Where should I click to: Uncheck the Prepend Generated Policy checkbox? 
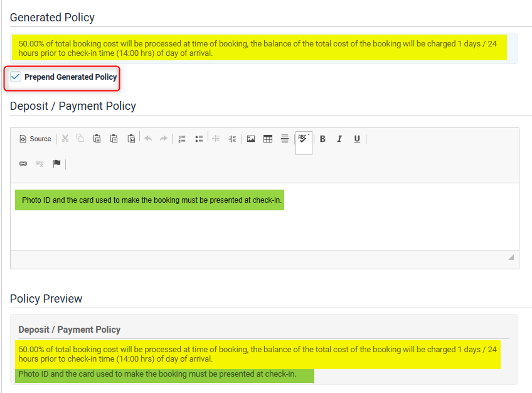[x=16, y=77]
